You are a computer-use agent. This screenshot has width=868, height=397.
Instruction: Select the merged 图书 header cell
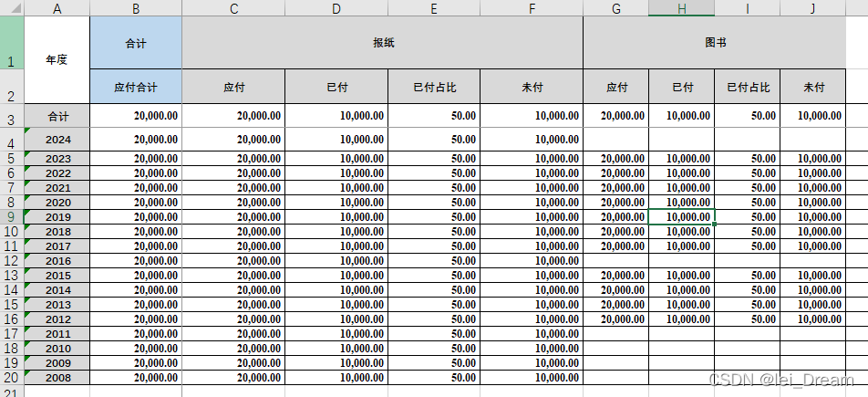tap(714, 43)
